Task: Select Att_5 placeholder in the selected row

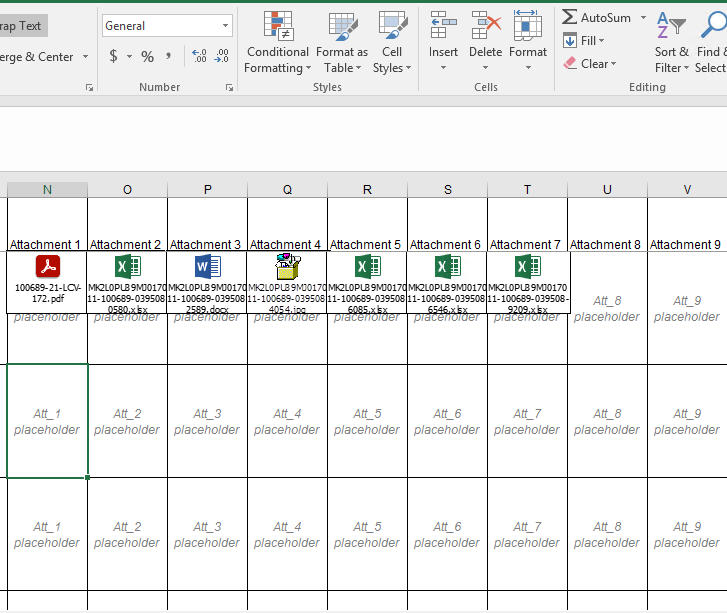Action: (x=367, y=421)
